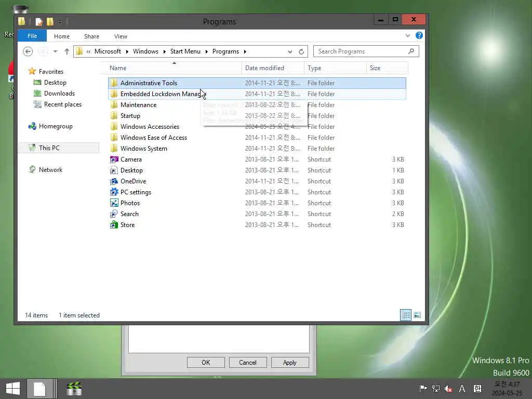This screenshot has width=532, height=399.
Task: Select This PC in the navigation pane
Action: pyautogui.click(x=49, y=148)
